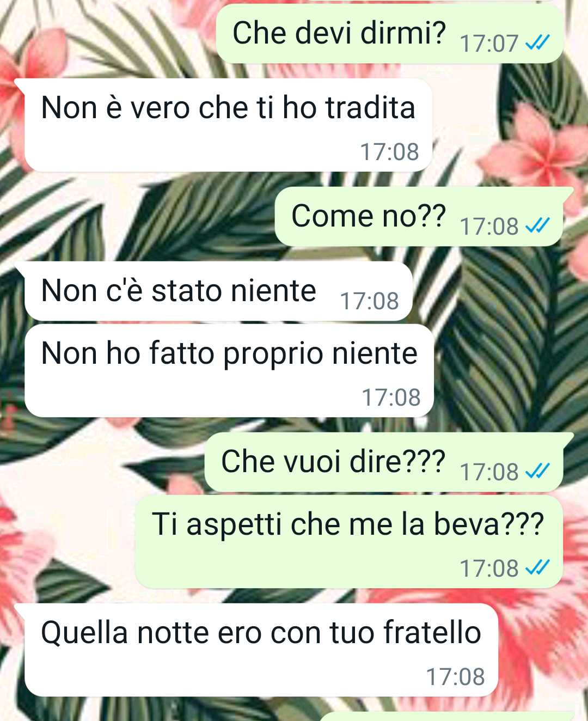This screenshot has width=588, height=721.
Task: Select 'Ti aspetti che me la beva???' message
Action: tap(348, 542)
